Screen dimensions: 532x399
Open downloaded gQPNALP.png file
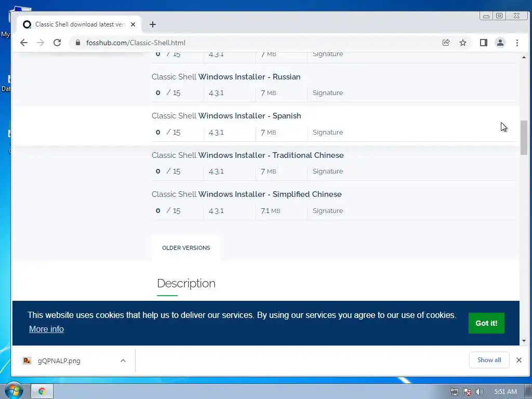59,361
